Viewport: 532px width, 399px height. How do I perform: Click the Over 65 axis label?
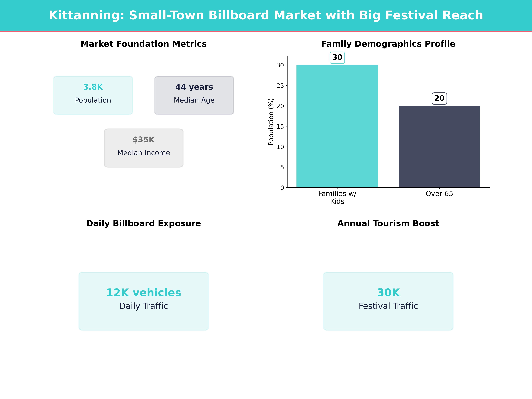(439, 194)
